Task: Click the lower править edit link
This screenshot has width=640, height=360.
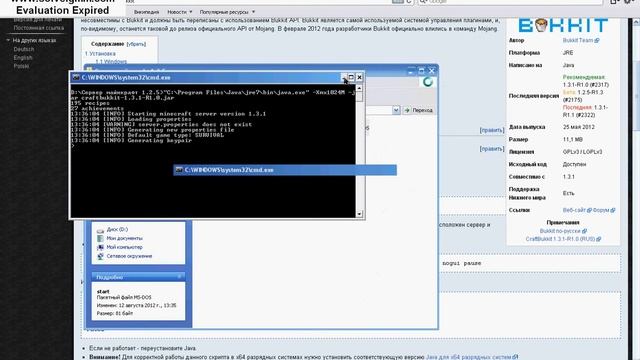Action: point(492,149)
